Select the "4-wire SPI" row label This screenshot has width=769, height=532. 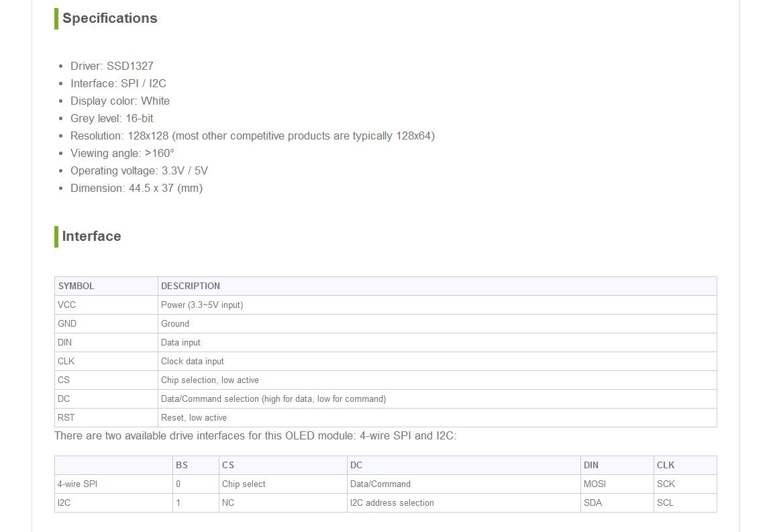pos(77,484)
